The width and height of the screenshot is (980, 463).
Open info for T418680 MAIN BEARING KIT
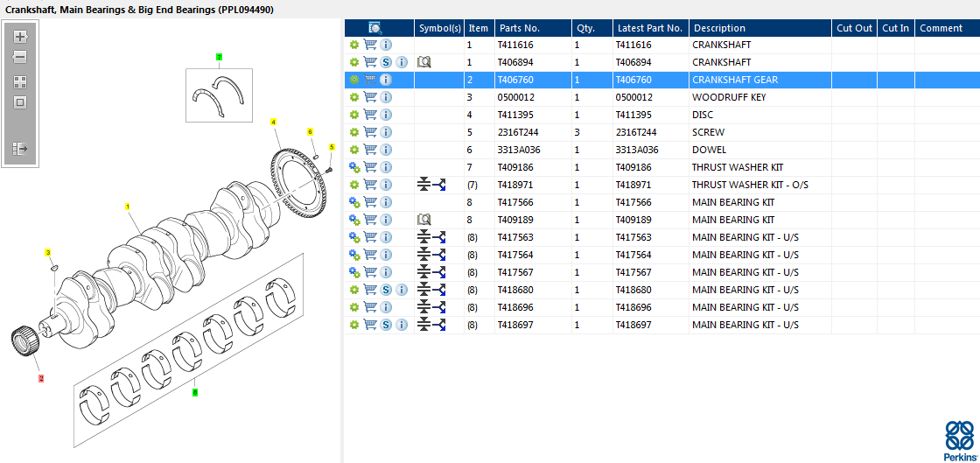pos(402,290)
